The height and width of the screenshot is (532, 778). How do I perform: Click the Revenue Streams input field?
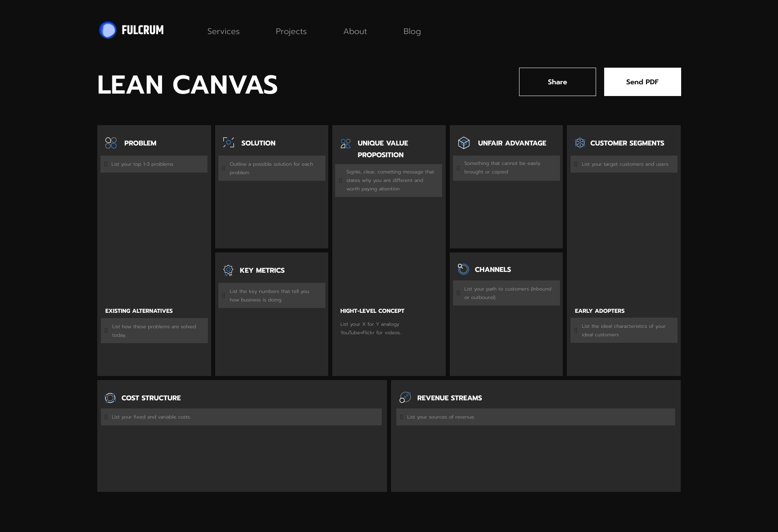[536, 417]
